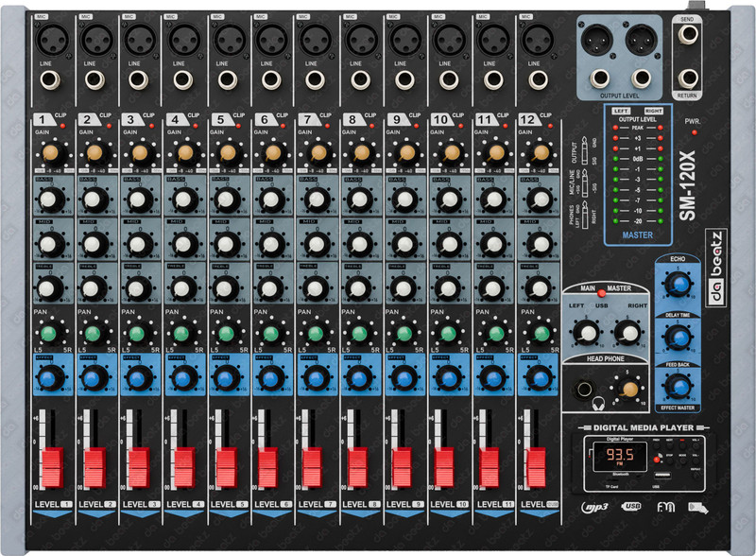
Task: Click the MASTER label under the level meter
Action: tap(637, 235)
